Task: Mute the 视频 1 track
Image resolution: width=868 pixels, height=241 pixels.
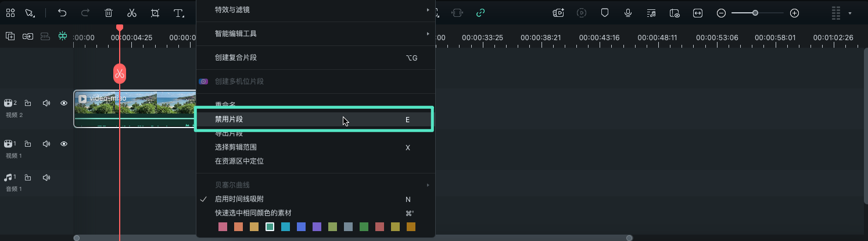Action: (x=46, y=144)
